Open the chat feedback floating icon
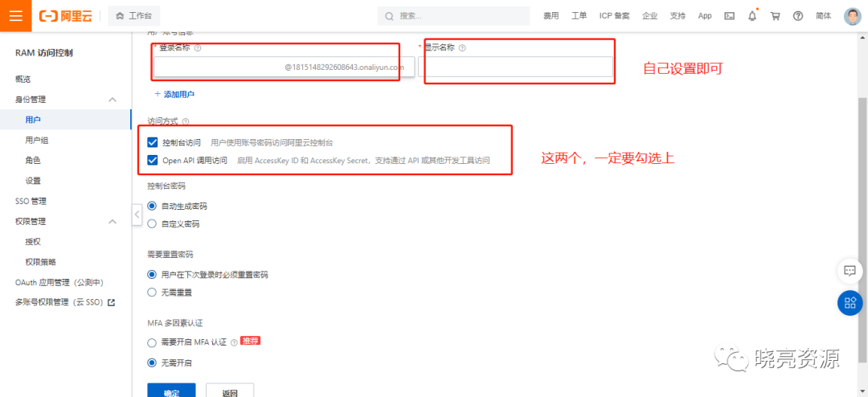 (850, 271)
